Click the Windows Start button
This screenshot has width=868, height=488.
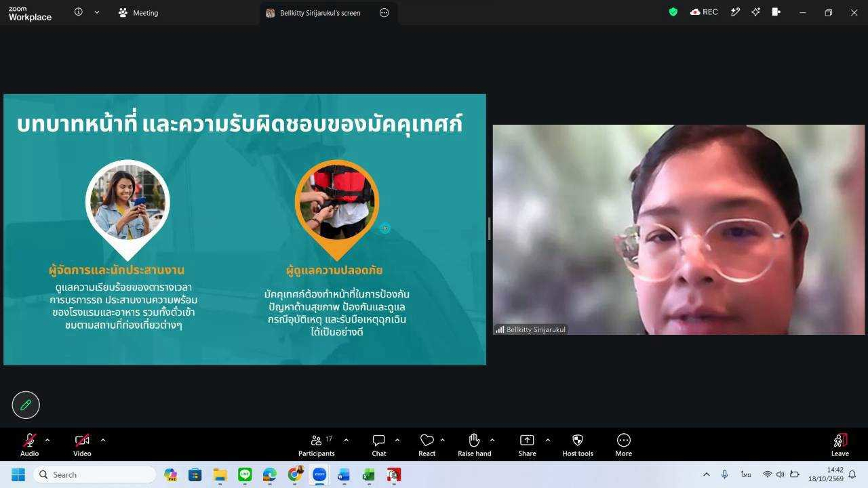tap(18, 474)
